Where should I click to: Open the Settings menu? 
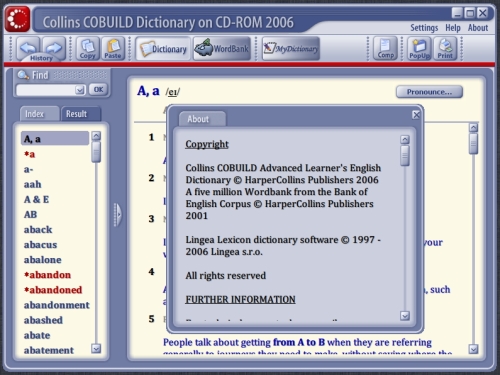click(424, 28)
